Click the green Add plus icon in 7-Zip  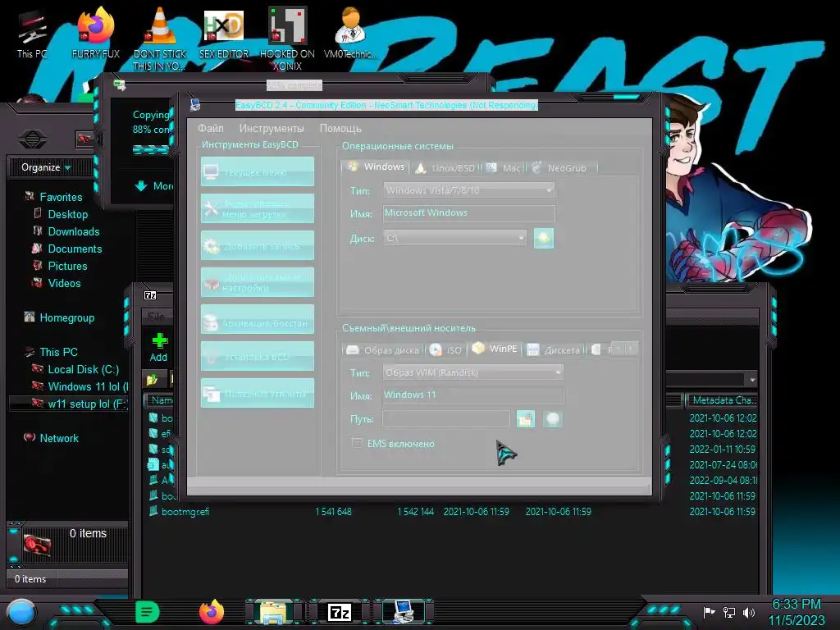[x=158, y=347]
